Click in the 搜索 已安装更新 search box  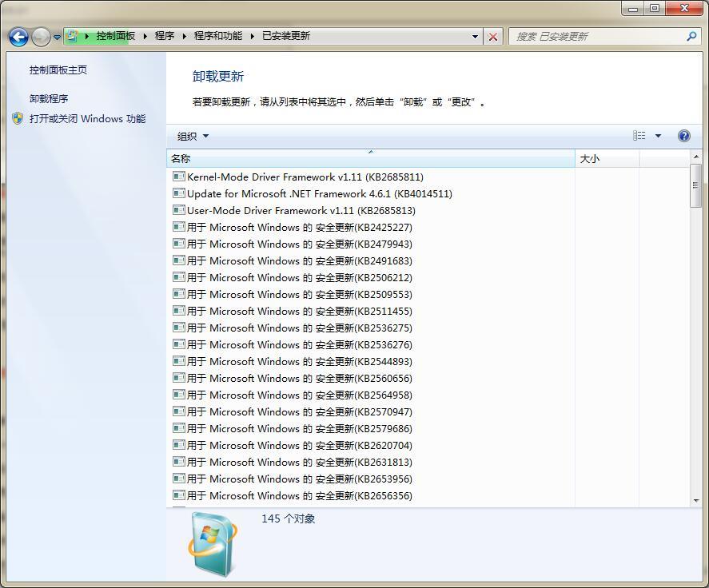[x=595, y=36]
